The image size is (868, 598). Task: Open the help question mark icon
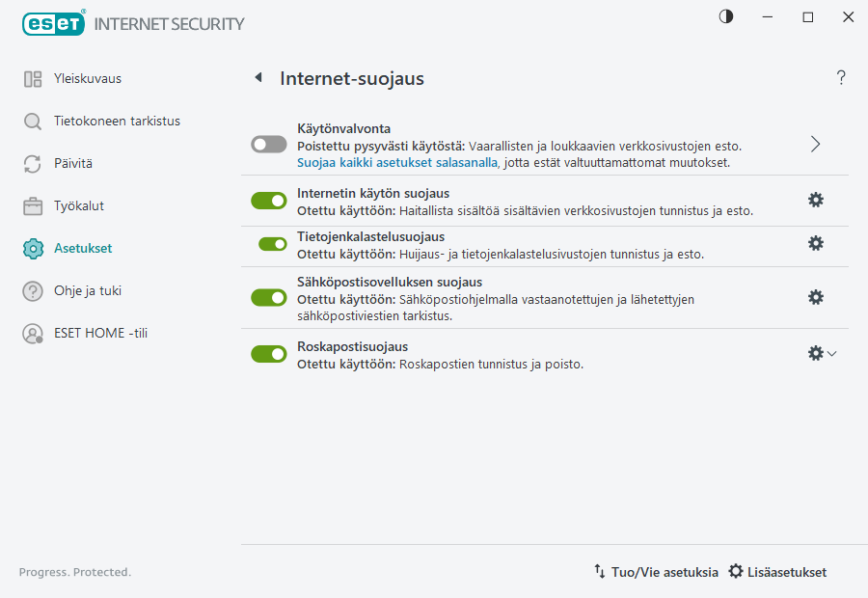pos(840,78)
